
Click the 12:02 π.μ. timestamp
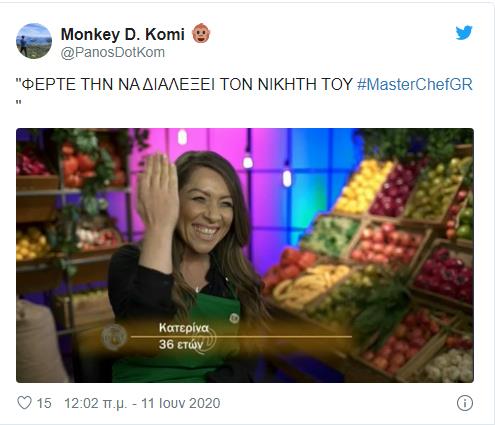pos(96,403)
